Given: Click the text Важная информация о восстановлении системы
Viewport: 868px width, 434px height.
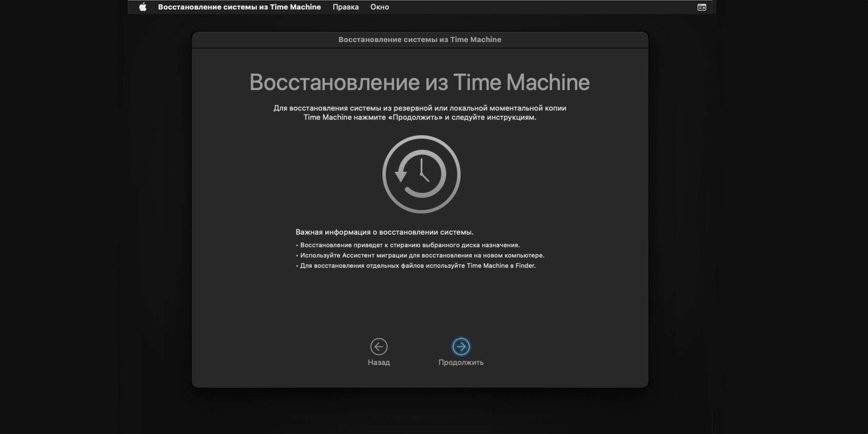Looking at the screenshot, I should 384,232.
